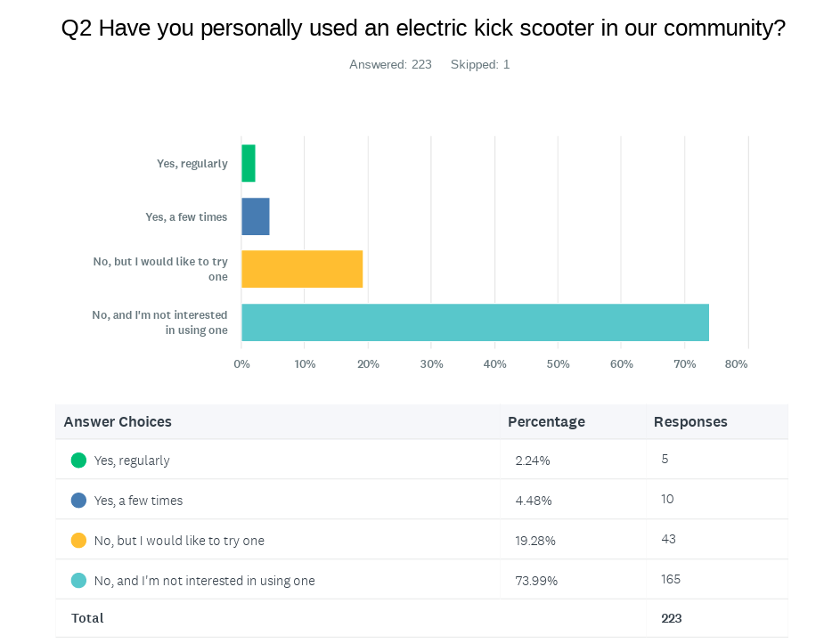Click the blue 'Yes, a few times' legend dot
824x644 pixels.
click(78, 501)
